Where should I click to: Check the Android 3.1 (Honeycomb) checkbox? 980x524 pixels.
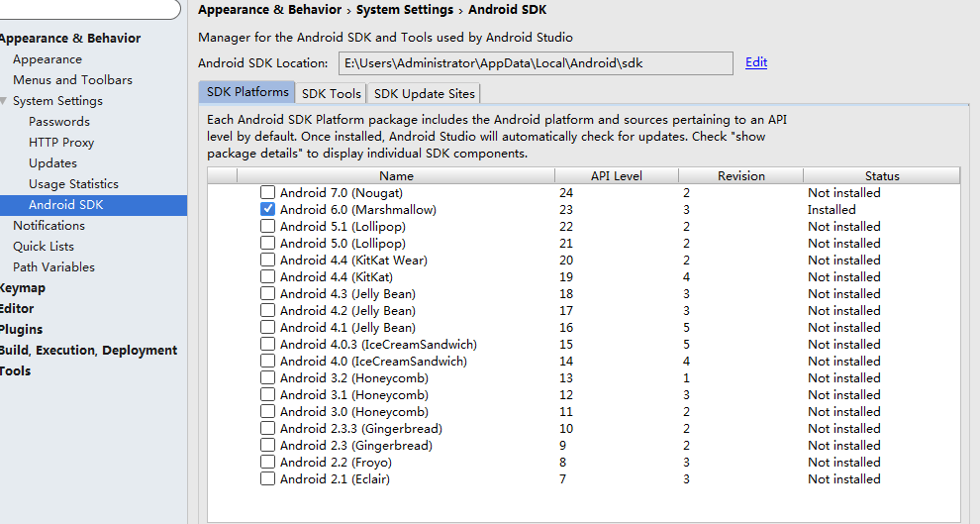click(267, 395)
